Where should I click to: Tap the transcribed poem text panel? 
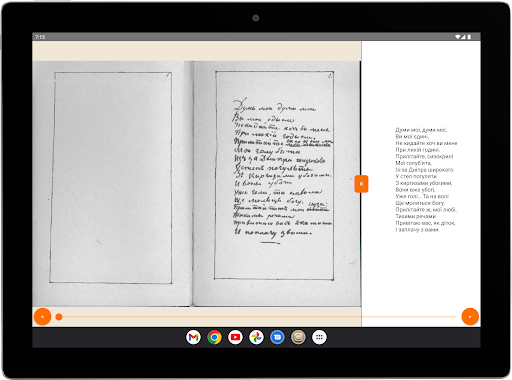[x=426, y=180]
